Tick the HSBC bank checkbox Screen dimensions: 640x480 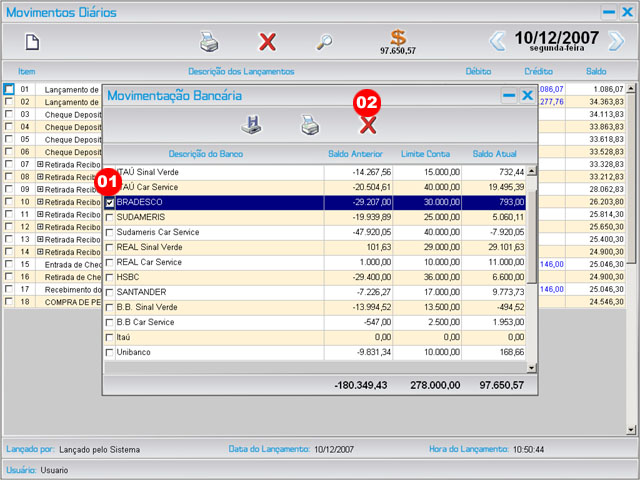(x=110, y=277)
